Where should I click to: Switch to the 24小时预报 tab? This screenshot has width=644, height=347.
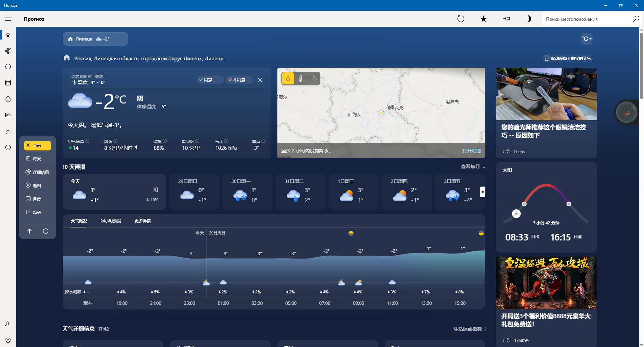(x=111, y=221)
